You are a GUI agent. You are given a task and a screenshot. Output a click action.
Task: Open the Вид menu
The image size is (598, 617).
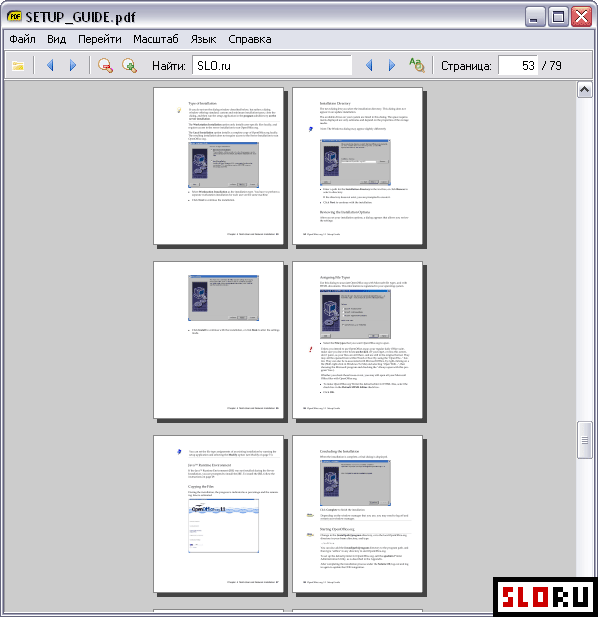click(x=57, y=39)
